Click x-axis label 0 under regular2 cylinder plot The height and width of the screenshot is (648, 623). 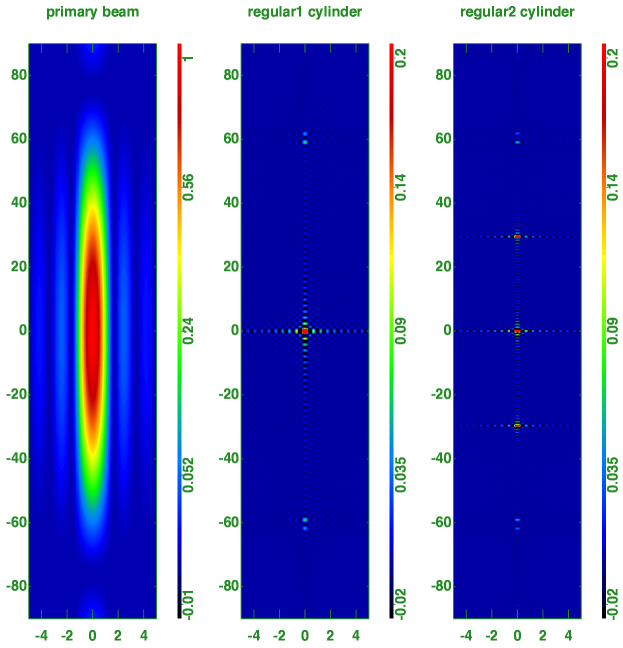pos(517,635)
